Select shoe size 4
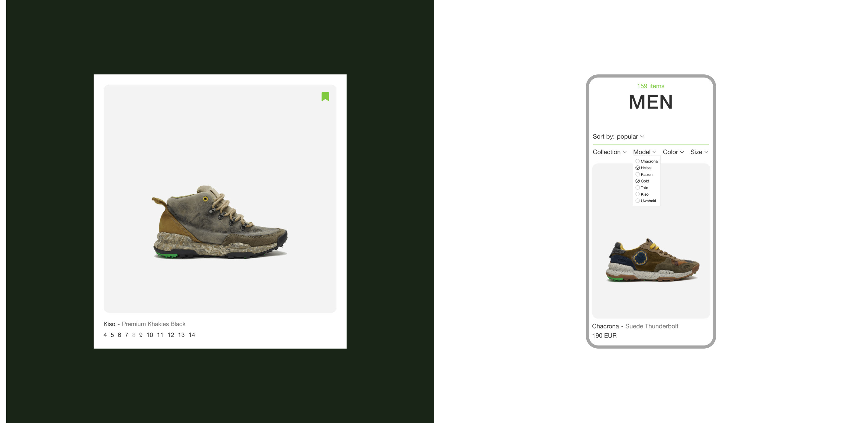 pos(105,335)
